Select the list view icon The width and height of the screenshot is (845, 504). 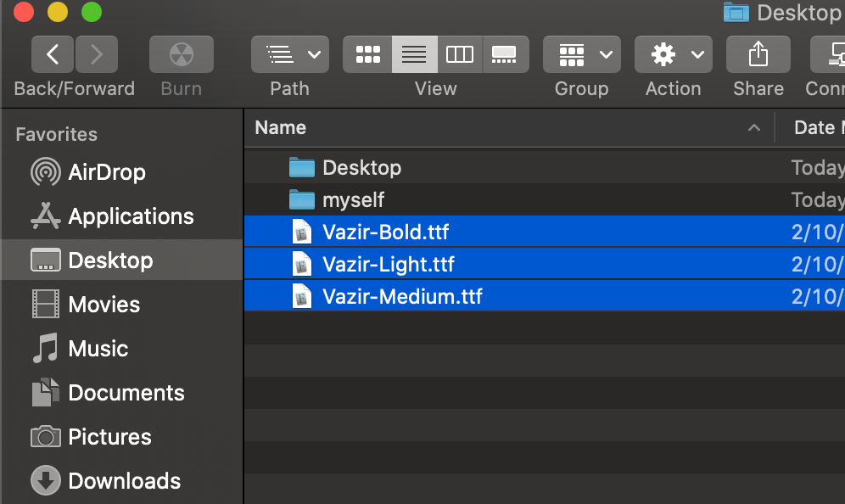click(x=414, y=53)
